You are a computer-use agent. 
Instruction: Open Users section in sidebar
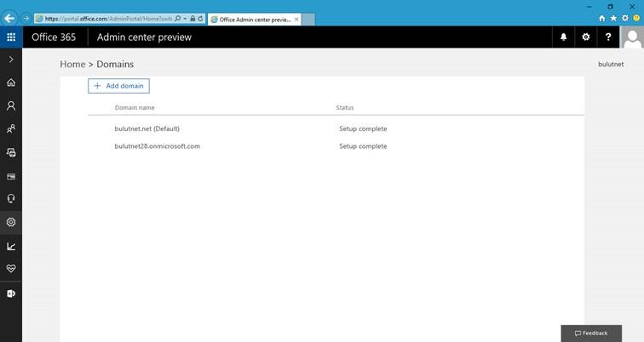point(11,105)
